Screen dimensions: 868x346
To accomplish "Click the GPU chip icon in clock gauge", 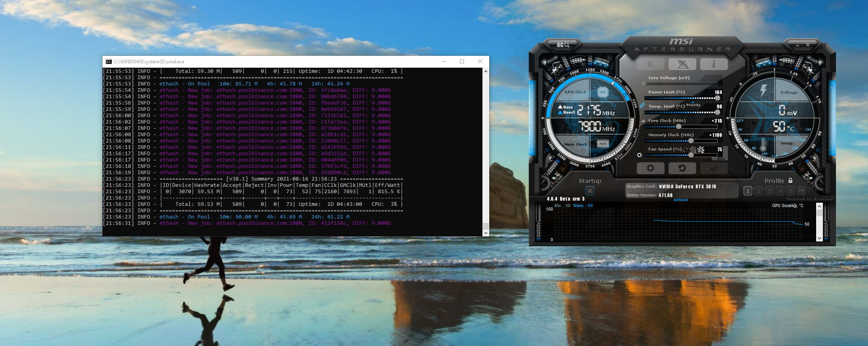I will coord(603,92).
